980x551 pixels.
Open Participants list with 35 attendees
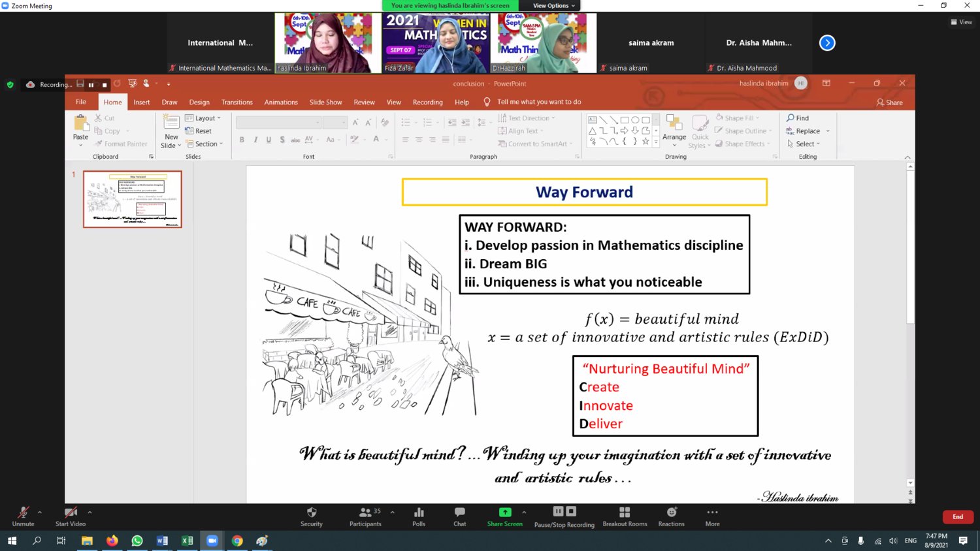point(366,512)
